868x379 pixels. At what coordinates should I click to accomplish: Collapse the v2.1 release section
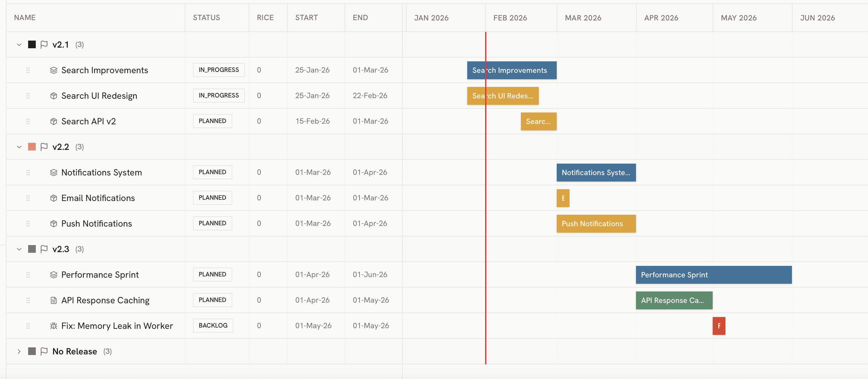[19, 44]
